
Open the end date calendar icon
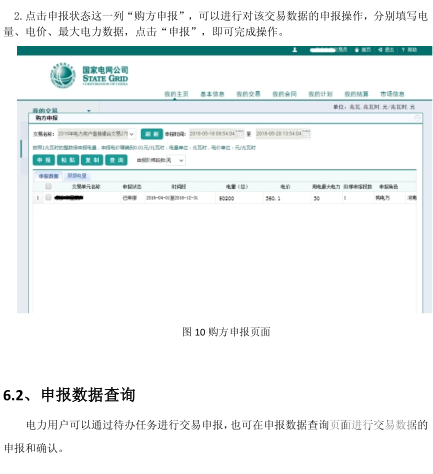[x=306, y=134]
